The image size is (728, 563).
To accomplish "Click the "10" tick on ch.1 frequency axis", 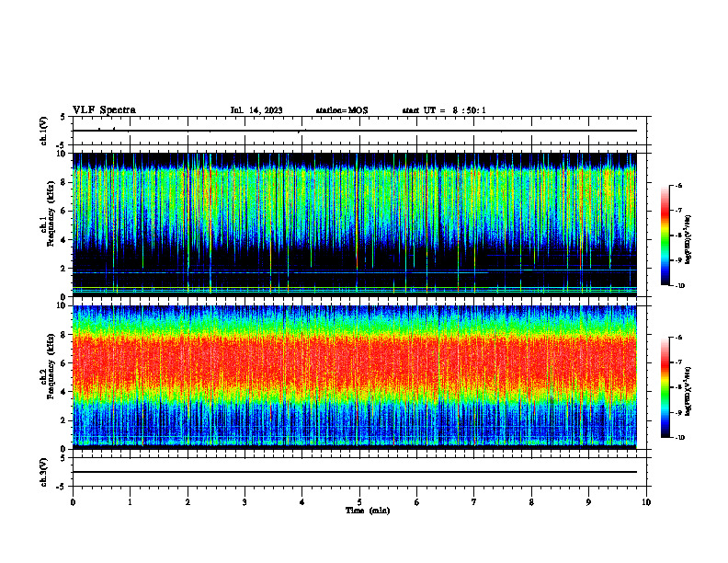I will tap(63, 154).
